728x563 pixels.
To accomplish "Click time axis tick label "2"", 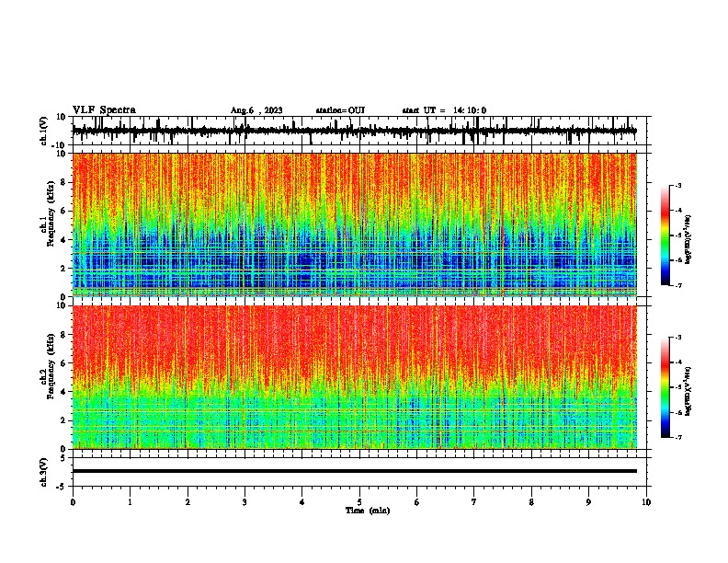I will tap(188, 502).
